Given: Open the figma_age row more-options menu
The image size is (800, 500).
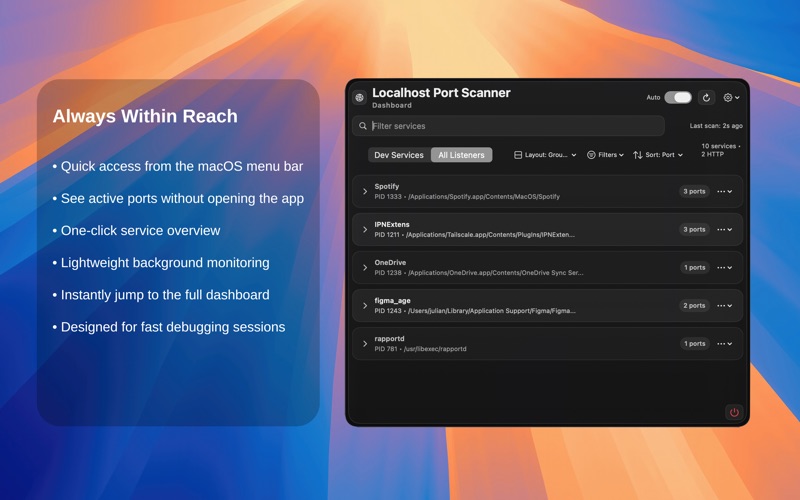Looking at the screenshot, I should (x=724, y=306).
